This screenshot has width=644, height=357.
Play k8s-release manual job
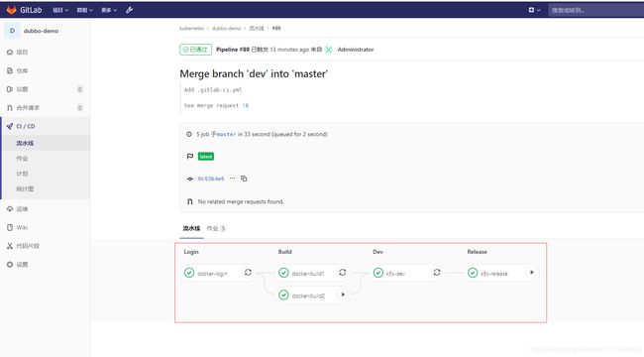[532, 273]
